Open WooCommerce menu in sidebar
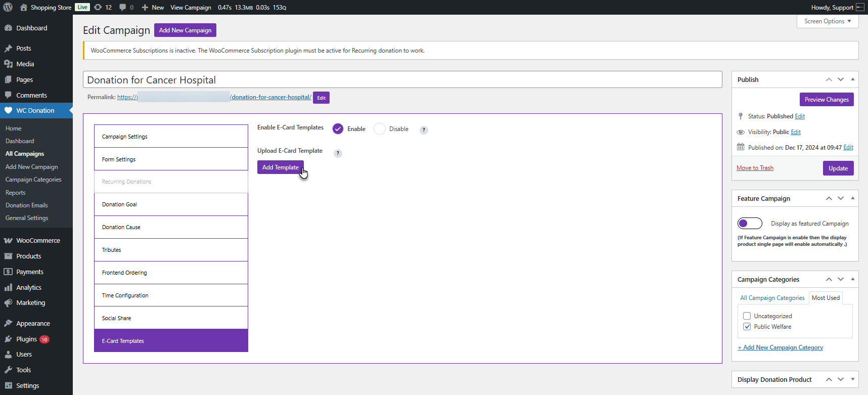868x395 pixels. click(x=38, y=240)
